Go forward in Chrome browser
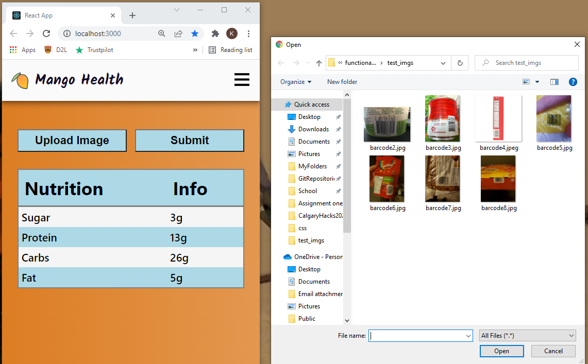The height and width of the screenshot is (364, 588). tap(30, 33)
